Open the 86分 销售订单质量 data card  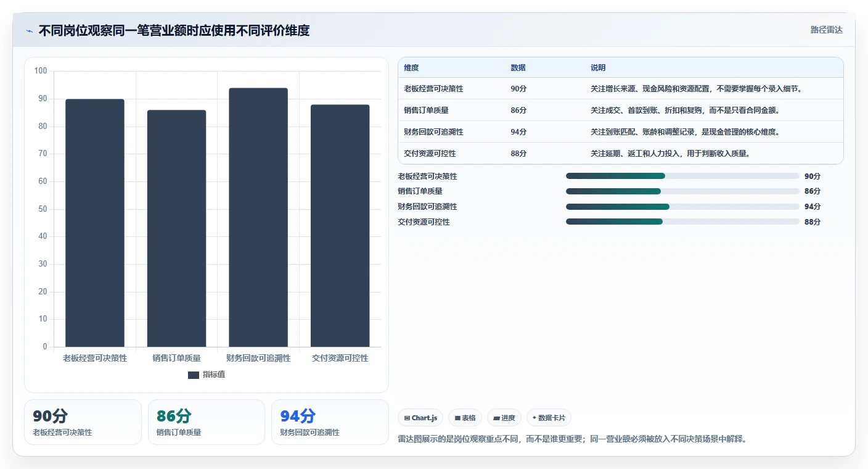click(x=207, y=422)
